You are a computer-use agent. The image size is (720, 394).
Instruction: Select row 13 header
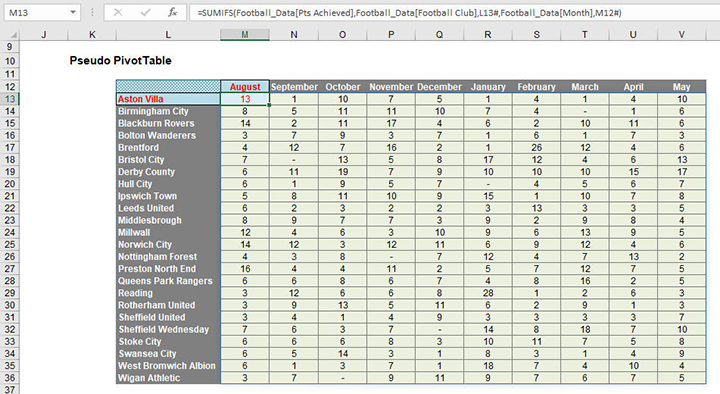[10, 99]
